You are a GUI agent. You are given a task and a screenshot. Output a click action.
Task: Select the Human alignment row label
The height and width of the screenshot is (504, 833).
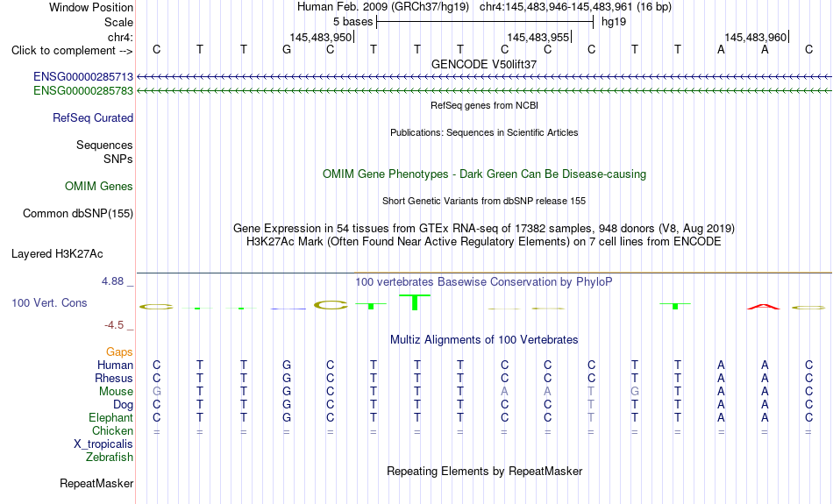pyautogui.click(x=115, y=365)
